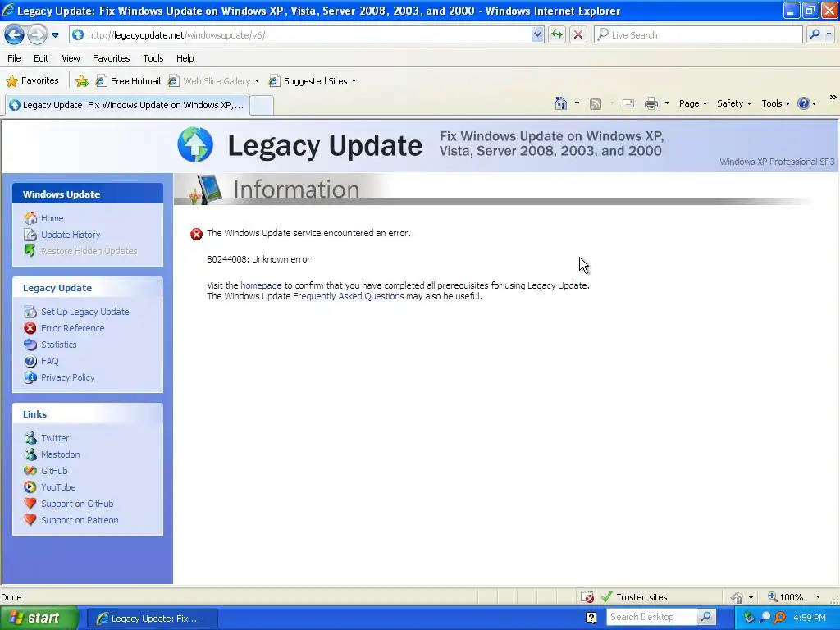Select the Legacy Update browser tab
The width and height of the screenshot is (840, 630).
point(127,105)
